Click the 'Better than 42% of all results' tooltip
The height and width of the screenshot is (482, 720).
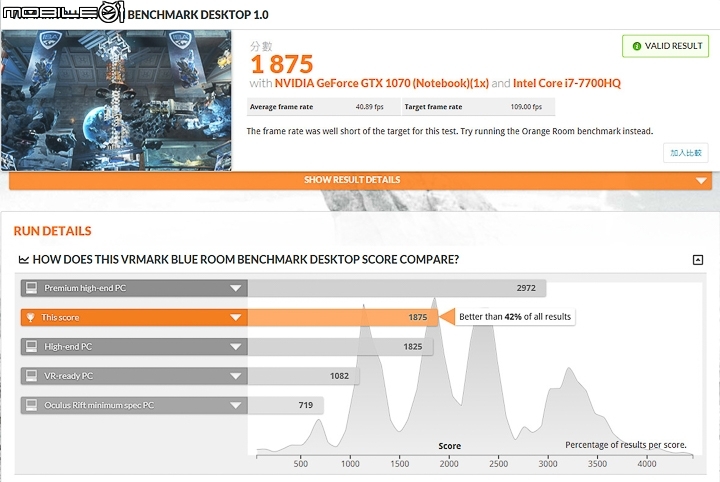(515, 317)
